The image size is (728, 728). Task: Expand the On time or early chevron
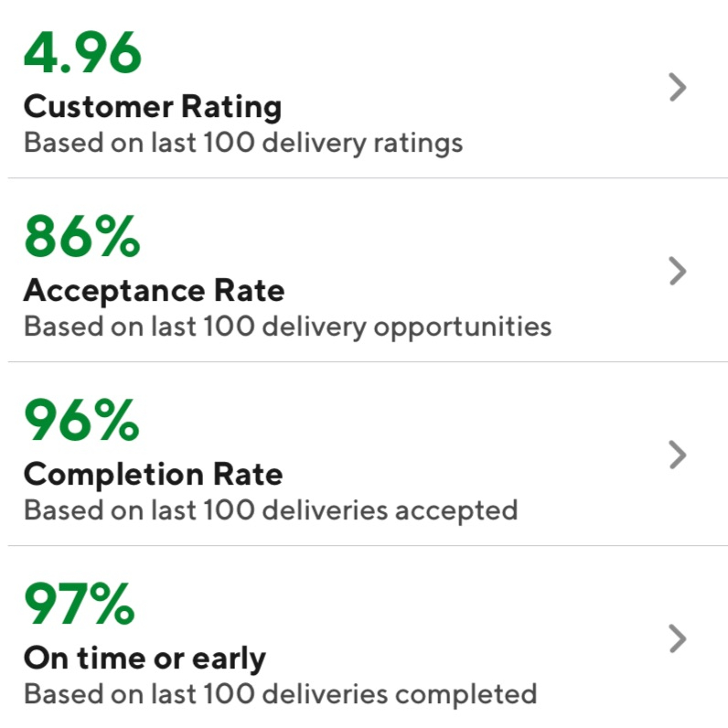678,638
